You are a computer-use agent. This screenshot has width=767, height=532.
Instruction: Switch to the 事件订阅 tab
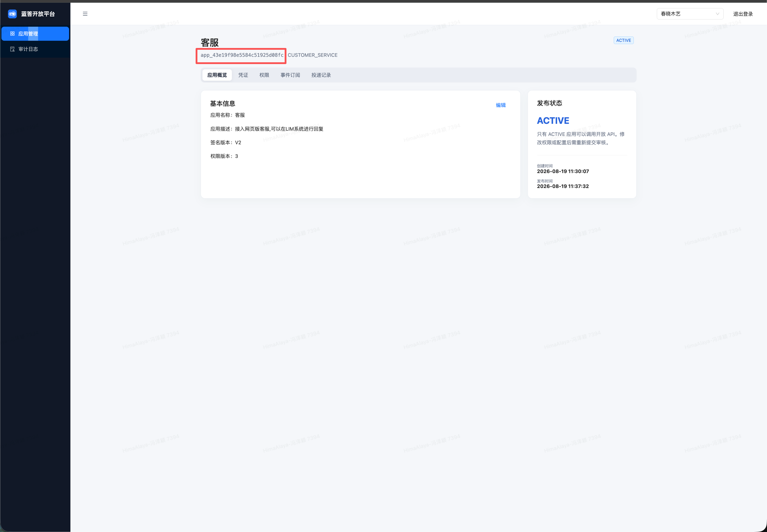(x=290, y=75)
